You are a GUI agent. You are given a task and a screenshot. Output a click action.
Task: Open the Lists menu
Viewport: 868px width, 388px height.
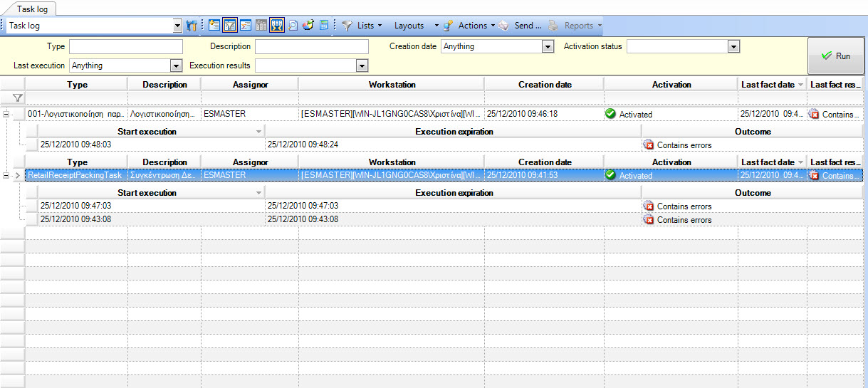click(x=362, y=26)
